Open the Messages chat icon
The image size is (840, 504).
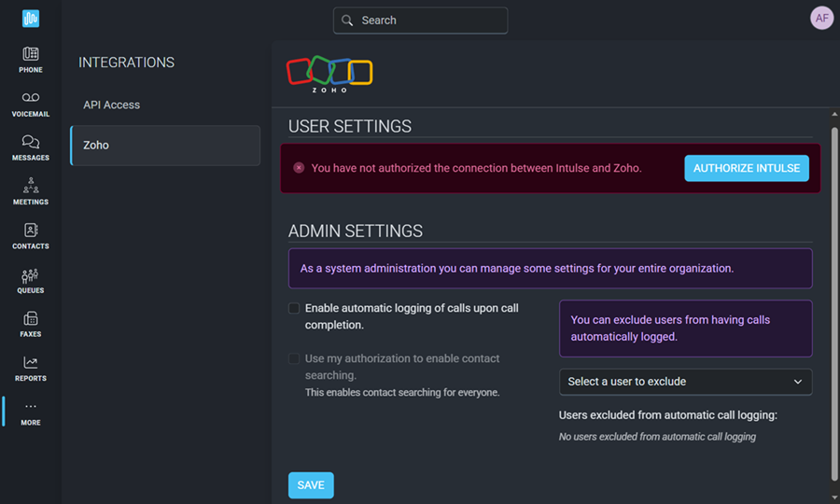pos(31,142)
